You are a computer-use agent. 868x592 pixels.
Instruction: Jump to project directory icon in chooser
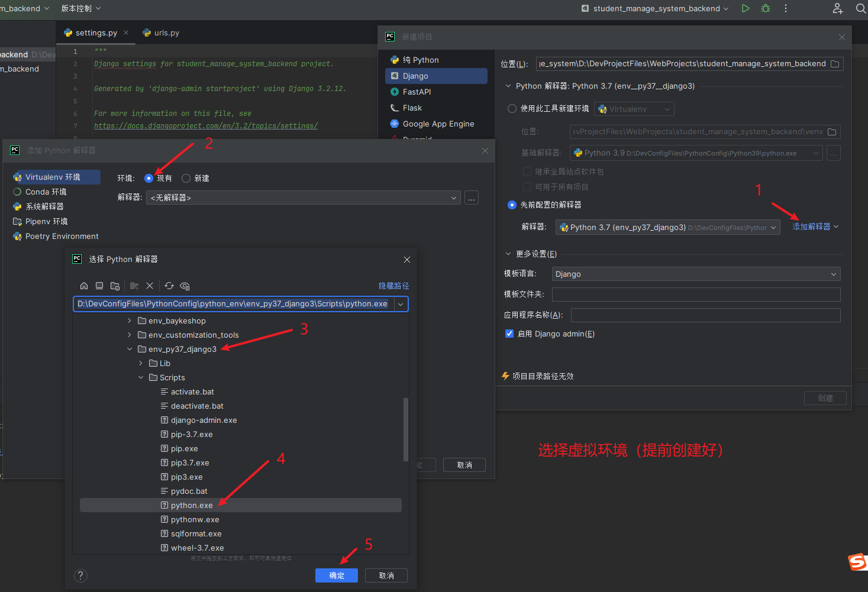[115, 286]
